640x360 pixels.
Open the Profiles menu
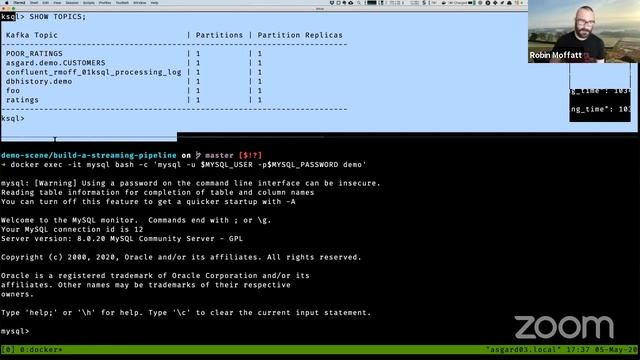(x=105, y=3)
